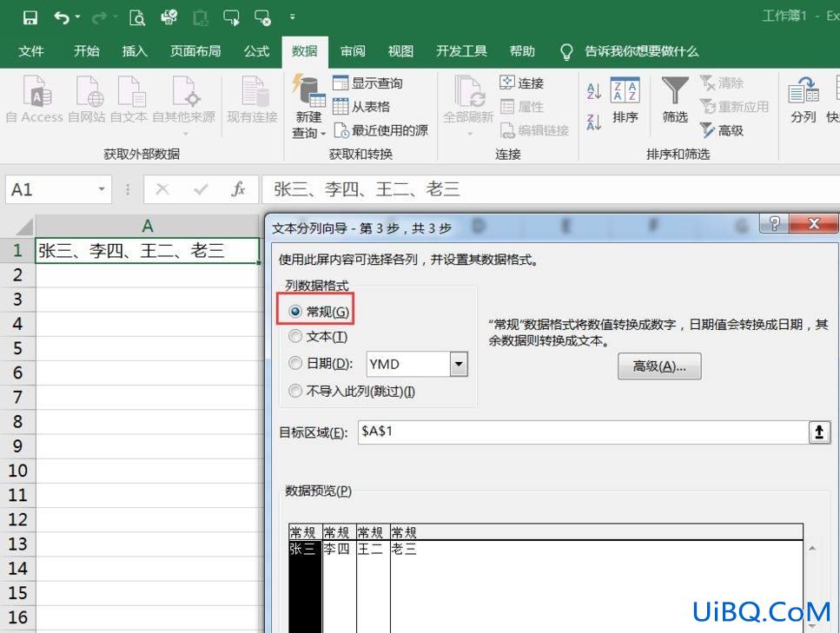Screen dimensions: 840x633
Task: Click 最近使用的源 in the ribbon
Action: click(x=380, y=130)
